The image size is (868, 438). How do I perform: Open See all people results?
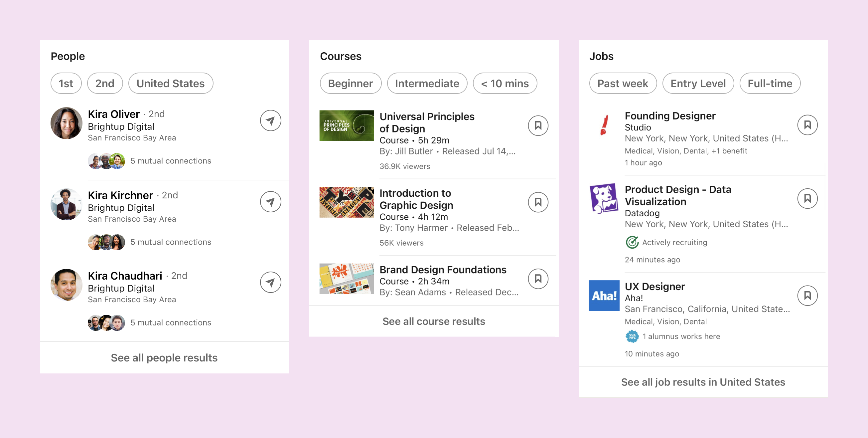(164, 357)
